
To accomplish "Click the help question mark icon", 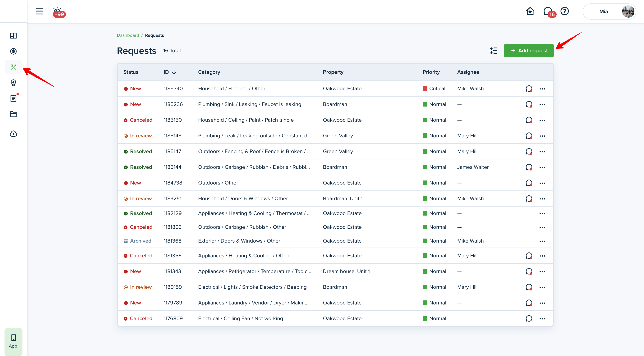I will (x=565, y=11).
